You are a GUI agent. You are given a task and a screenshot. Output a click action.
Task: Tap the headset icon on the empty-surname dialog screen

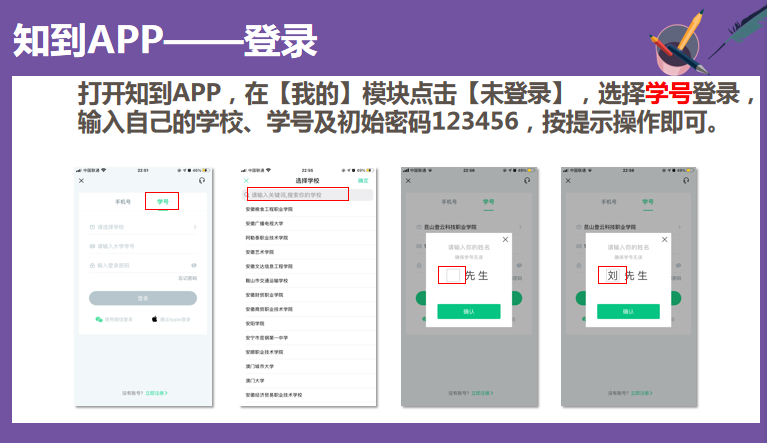(x=527, y=180)
